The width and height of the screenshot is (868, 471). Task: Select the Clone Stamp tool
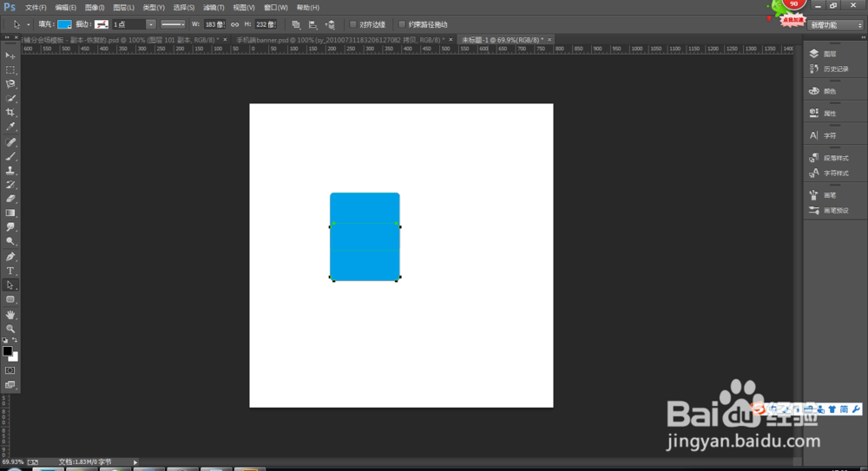coord(10,171)
